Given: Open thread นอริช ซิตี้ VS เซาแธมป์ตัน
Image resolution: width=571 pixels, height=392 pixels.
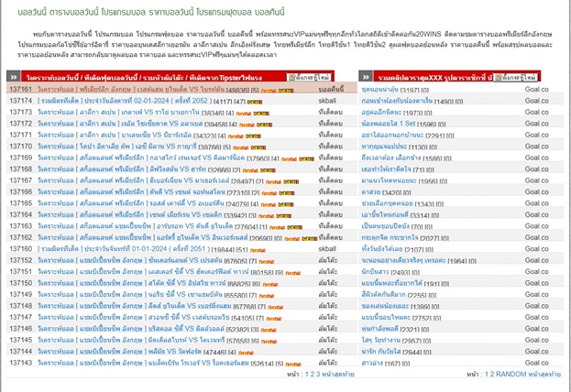Looking at the screenshot, I should (x=130, y=294).
